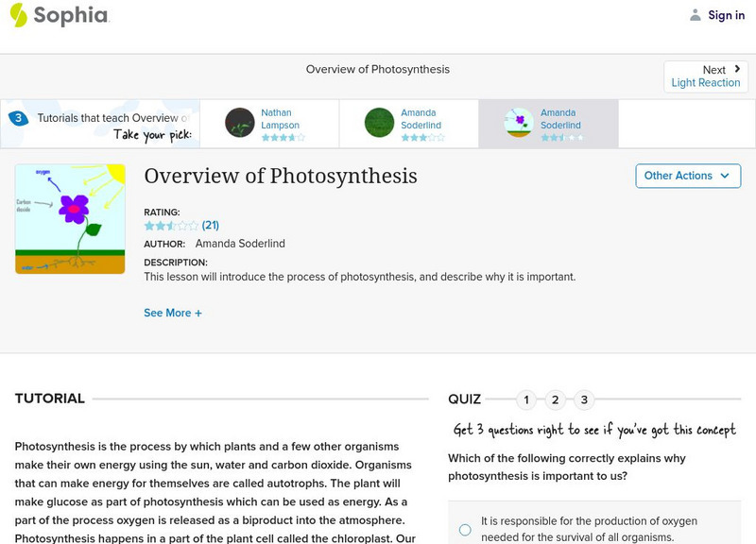Screen dimensions: 756x544
Task: Click the Sign in person icon
Action: coord(696,14)
